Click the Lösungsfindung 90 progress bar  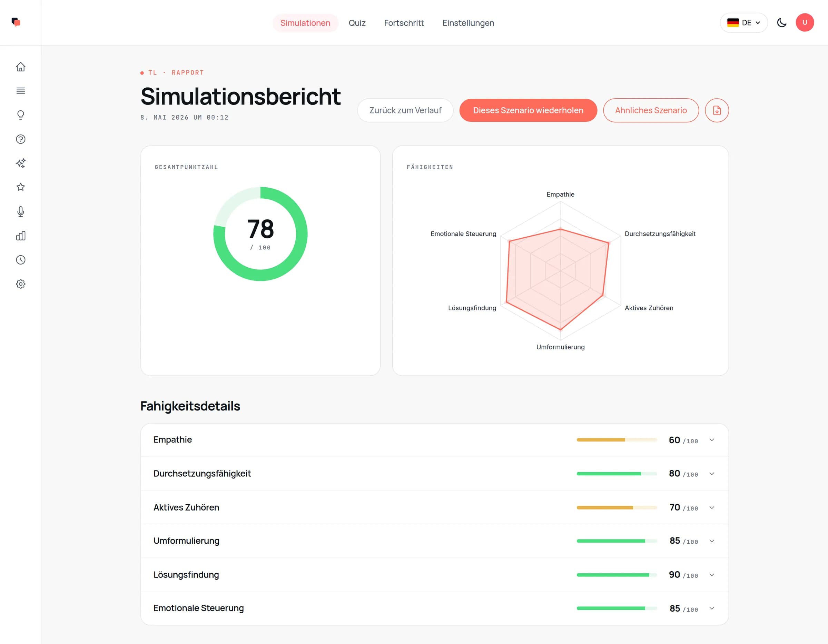617,575
